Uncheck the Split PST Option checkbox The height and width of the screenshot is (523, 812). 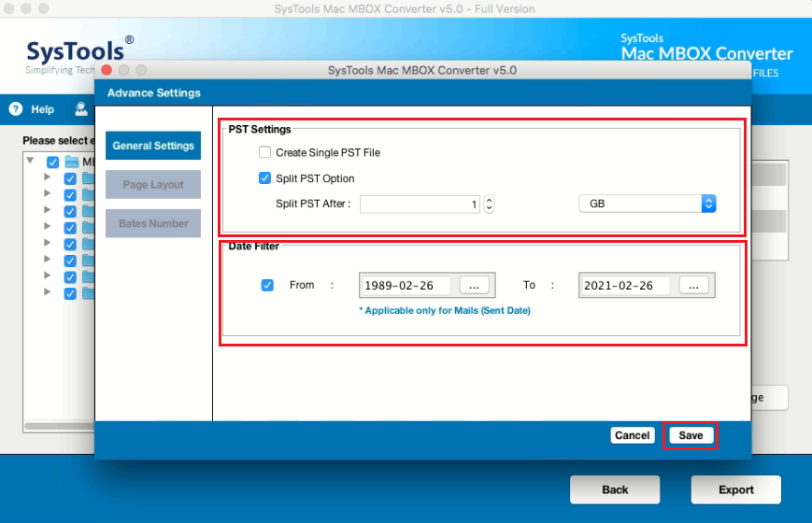pyautogui.click(x=264, y=178)
